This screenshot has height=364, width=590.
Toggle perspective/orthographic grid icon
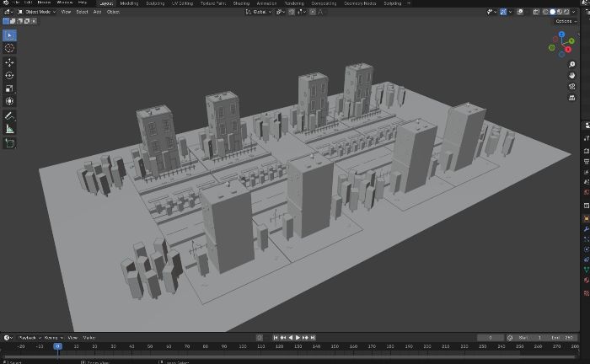[572, 98]
